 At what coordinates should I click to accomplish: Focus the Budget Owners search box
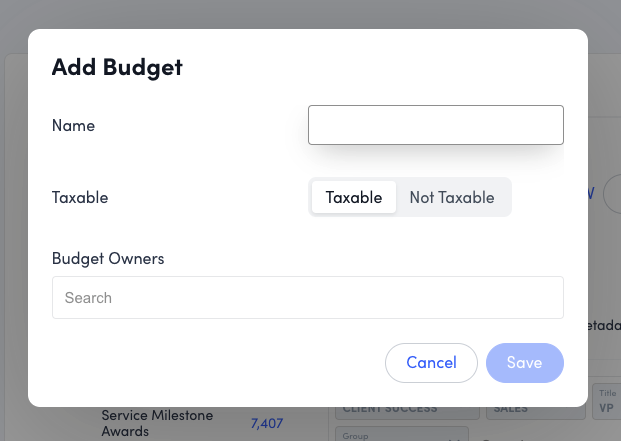point(307,298)
